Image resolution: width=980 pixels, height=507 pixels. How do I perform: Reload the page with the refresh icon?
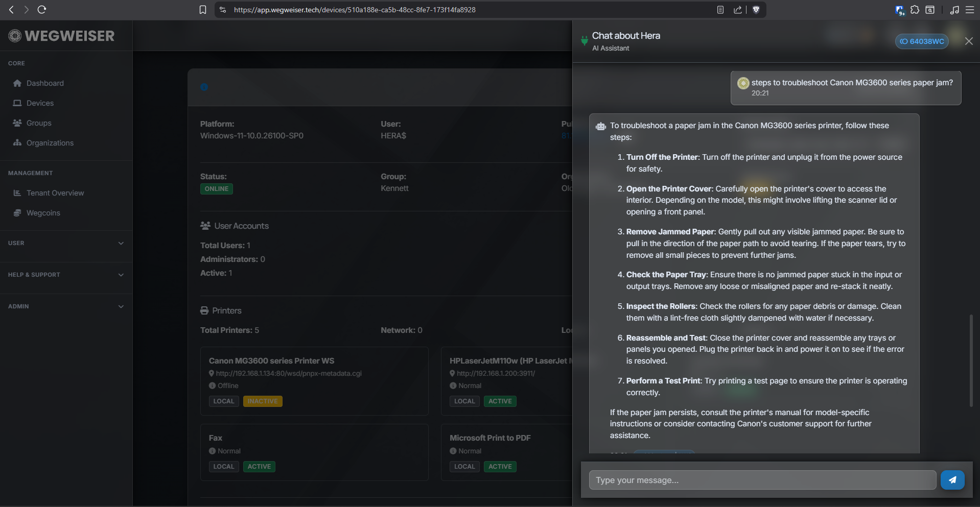[x=42, y=10]
